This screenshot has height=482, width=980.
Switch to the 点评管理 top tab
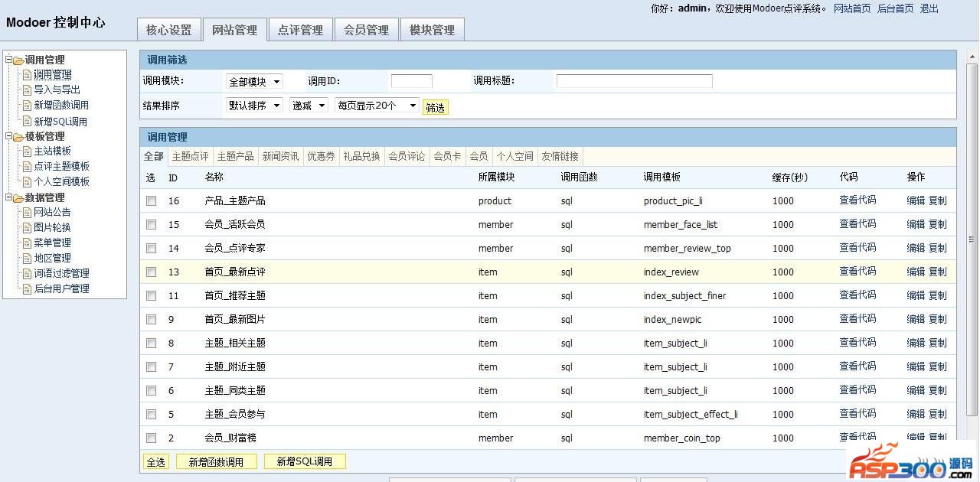300,30
